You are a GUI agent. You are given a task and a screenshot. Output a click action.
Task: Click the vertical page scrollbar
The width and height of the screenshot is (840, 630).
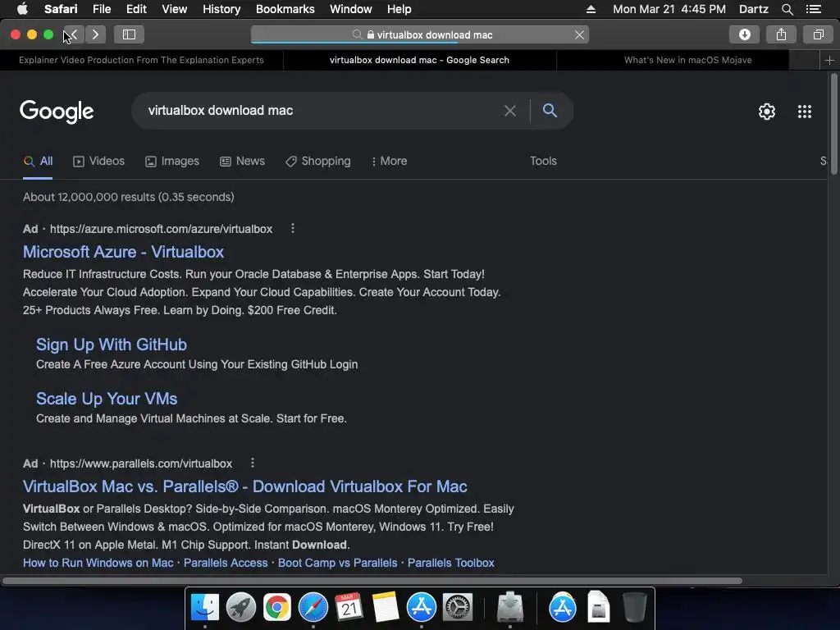click(834, 125)
